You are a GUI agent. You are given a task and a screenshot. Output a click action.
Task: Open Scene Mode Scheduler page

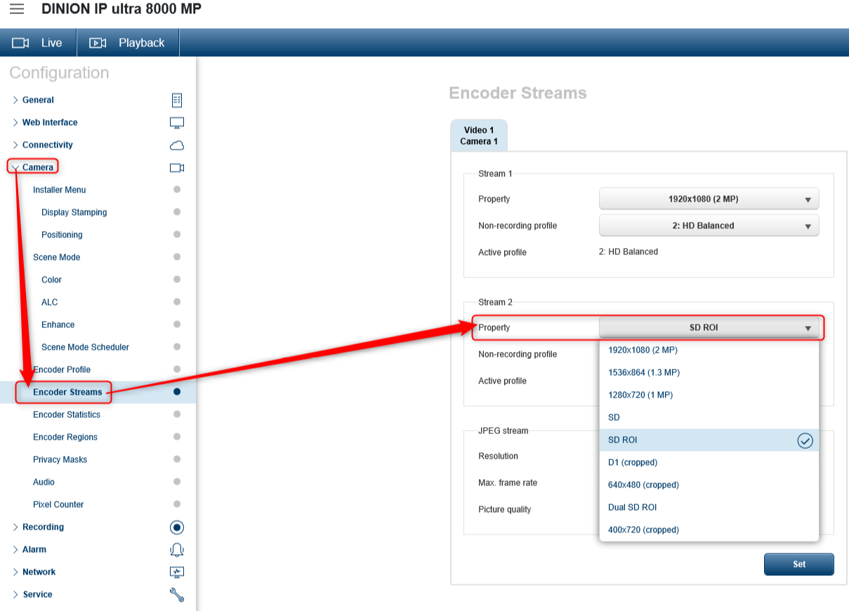[86, 347]
